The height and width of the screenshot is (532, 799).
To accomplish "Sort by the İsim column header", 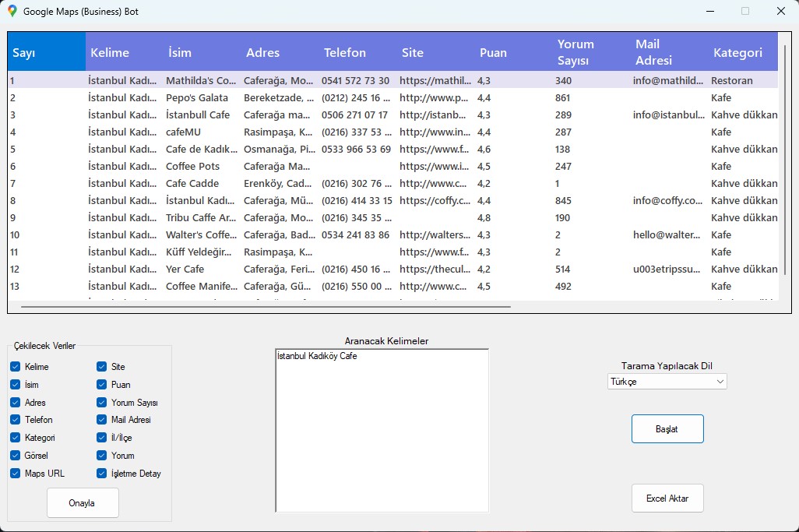I will coord(202,52).
